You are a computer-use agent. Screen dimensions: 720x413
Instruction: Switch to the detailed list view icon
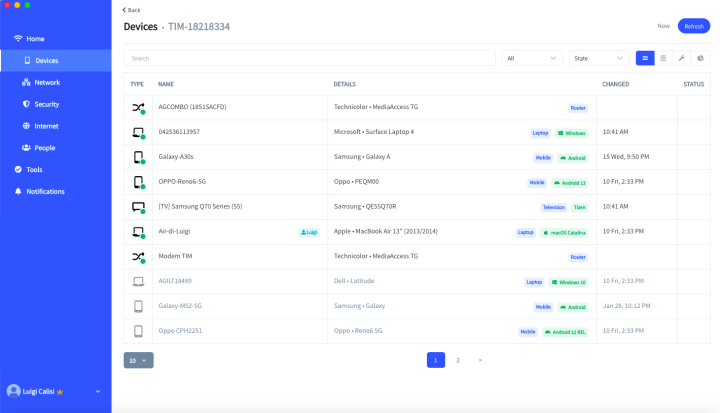(x=663, y=58)
